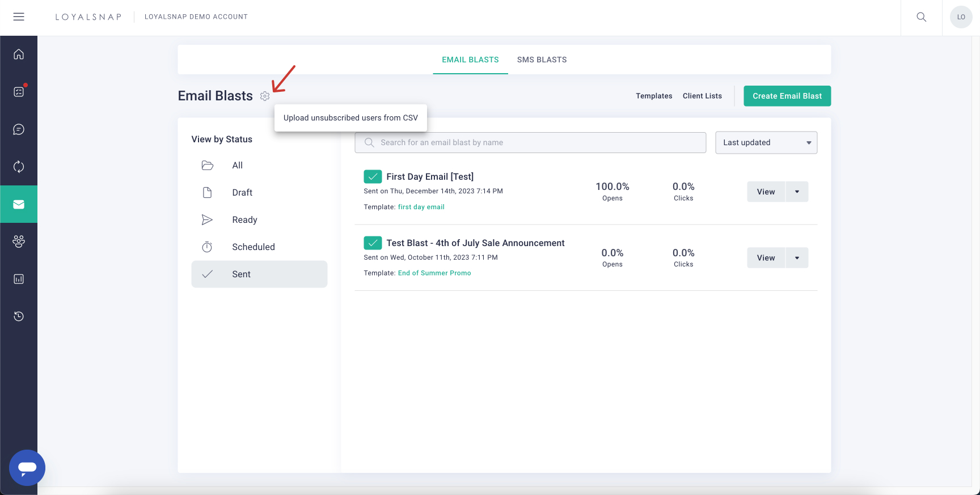Open the reports chart sidebar icon
This screenshot has width=980, height=495.
click(19, 279)
